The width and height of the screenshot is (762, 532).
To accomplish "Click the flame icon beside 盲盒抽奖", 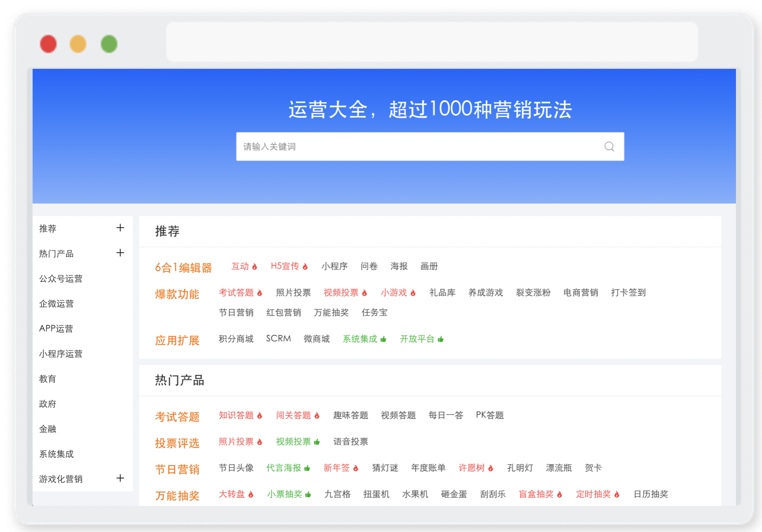I will pyautogui.click(x=560, y=494).
